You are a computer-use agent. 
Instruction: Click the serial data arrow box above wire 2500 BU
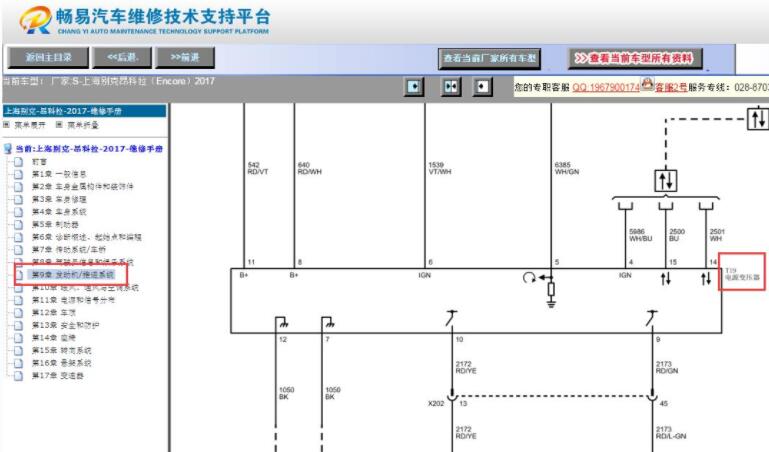(x=666, y=180)
